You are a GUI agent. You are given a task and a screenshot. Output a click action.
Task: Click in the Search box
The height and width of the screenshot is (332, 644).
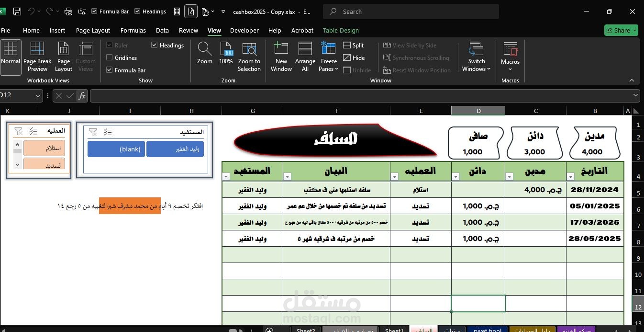(x=411, y=11)
